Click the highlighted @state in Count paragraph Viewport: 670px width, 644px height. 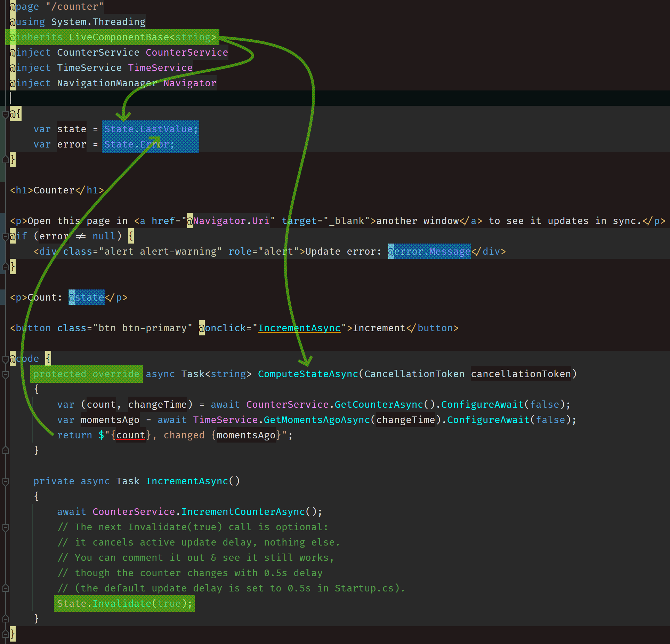87,297
